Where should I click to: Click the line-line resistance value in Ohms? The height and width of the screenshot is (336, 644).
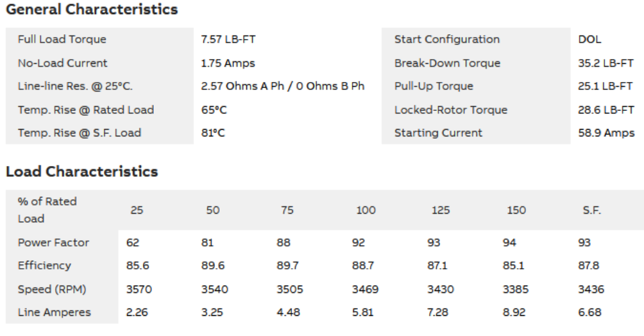[283, 87]
